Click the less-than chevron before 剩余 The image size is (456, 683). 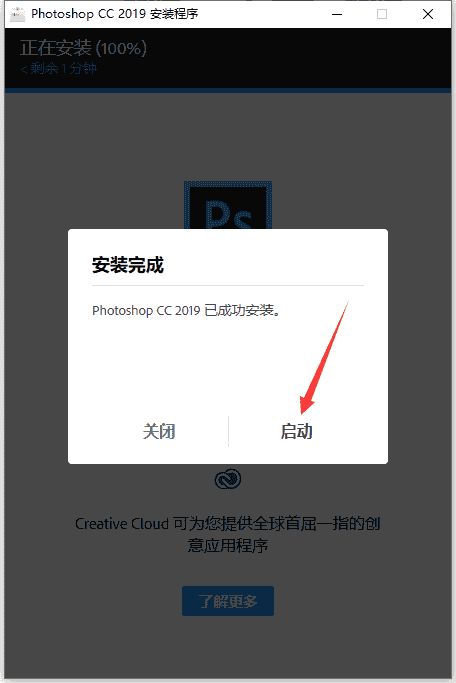(x=24, y=69)
